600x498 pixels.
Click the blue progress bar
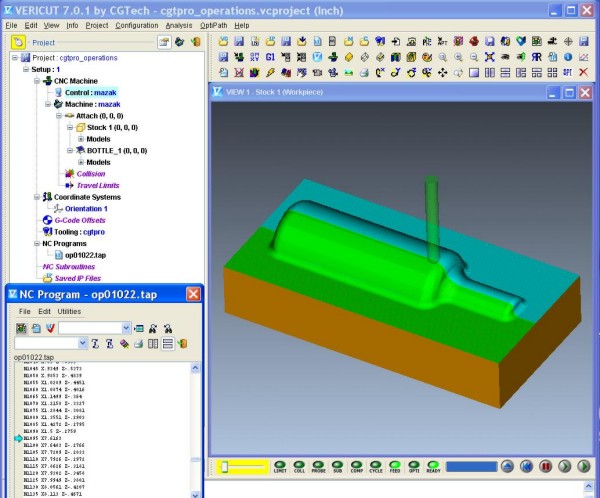point(471,467)
